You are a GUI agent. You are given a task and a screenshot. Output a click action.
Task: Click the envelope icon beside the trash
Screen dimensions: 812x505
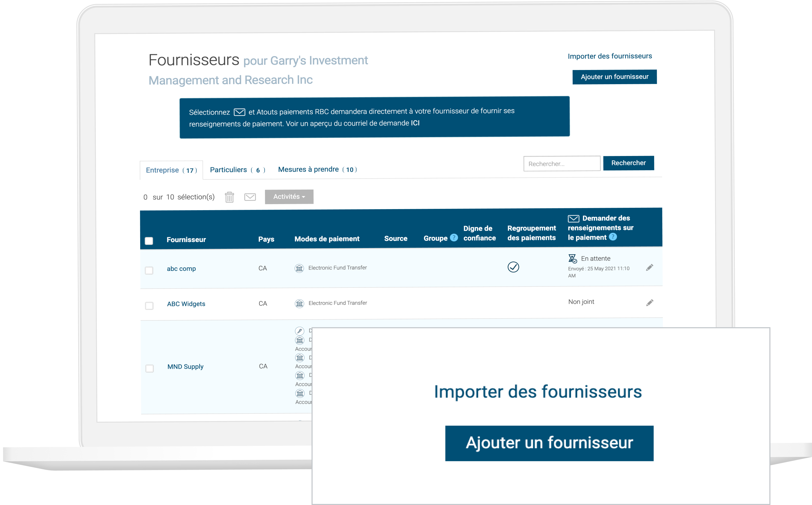[x=250, y=197]
